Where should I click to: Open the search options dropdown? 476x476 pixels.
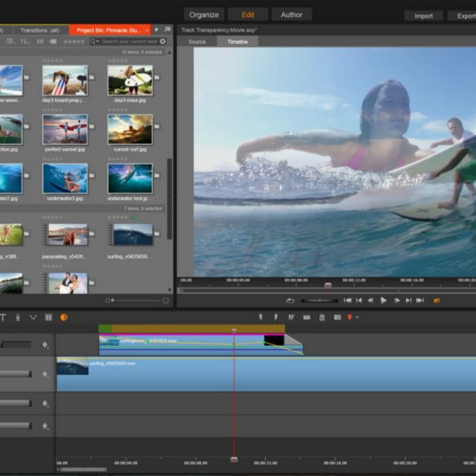point(95,41)
